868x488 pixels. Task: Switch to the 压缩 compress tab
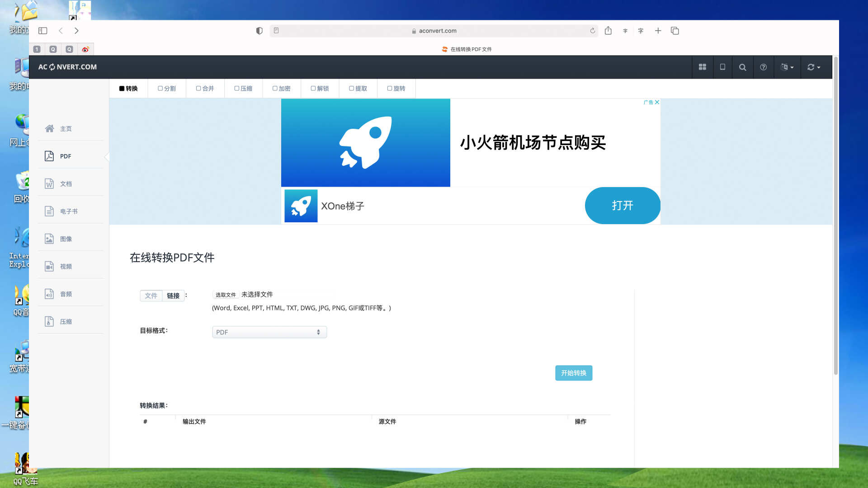(243, 89)
